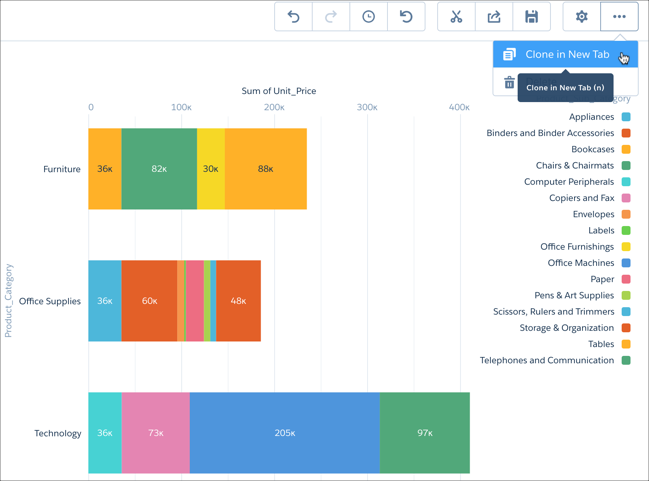Click Pens & Art Supplies legend label

click(574, 295)
